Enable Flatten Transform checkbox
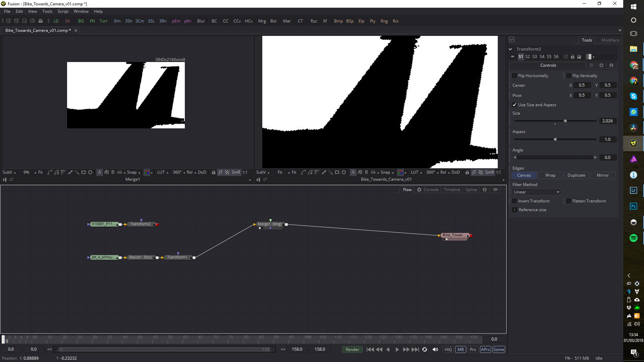Image resolution: width=644 pixels, height=362 pixels. pyautogui.click(x=569, y=201)
